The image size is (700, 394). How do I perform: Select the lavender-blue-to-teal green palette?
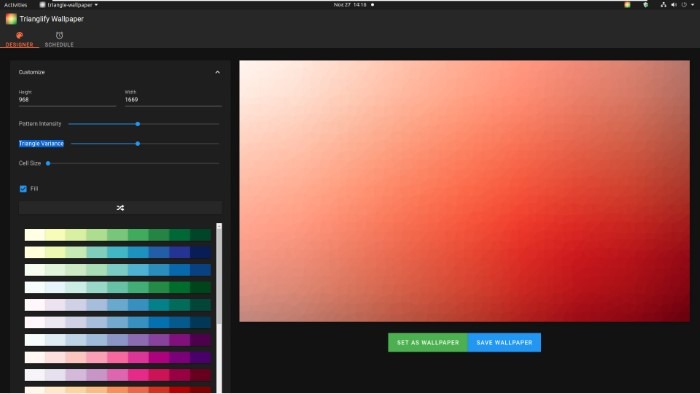point(118,305)
